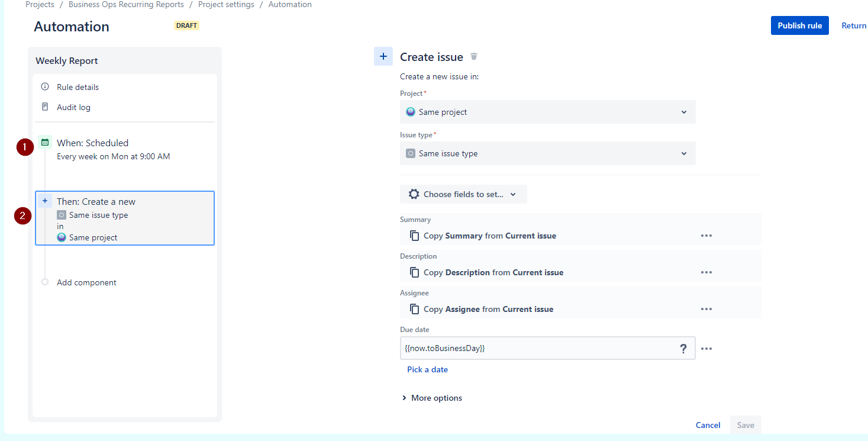Click the blue plus icon beside Create issue heading
This screenshot has width=868, height=441.
(383, 56)
